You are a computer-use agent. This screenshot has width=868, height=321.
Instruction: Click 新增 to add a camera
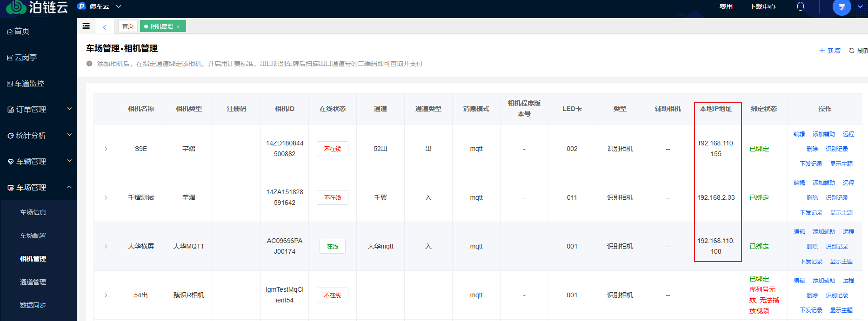(830, 51)
